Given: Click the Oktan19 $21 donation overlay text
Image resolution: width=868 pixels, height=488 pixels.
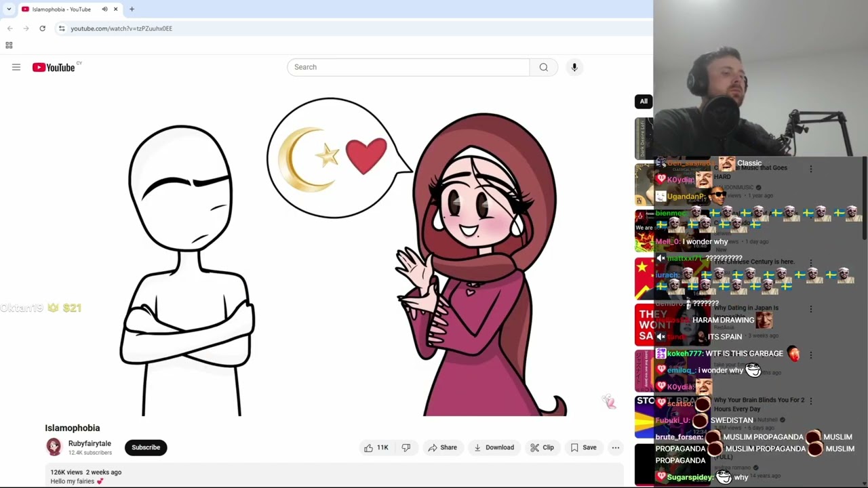Looking at the screenshot, I should tap(41, 308).
